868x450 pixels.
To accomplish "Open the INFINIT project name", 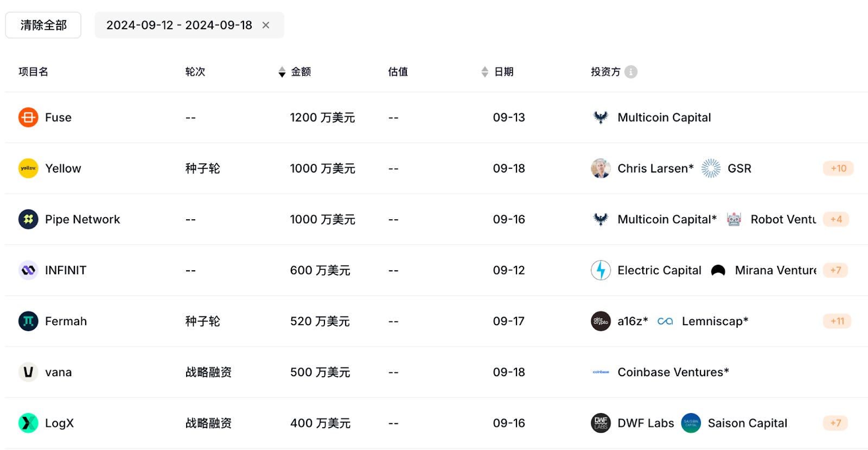I will (x=66, y=270).
